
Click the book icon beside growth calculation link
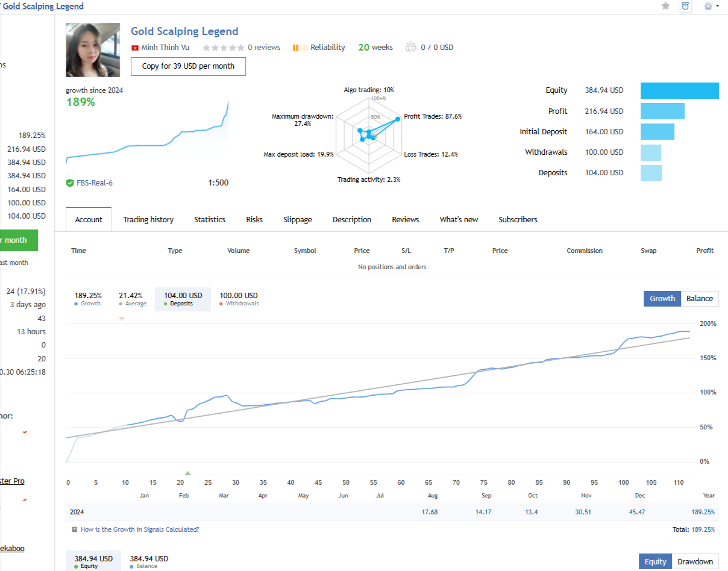74,529
